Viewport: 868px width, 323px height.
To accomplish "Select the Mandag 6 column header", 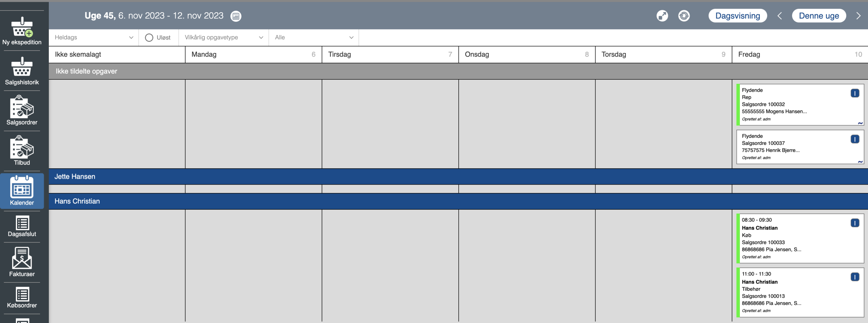I will click(254, 54).
